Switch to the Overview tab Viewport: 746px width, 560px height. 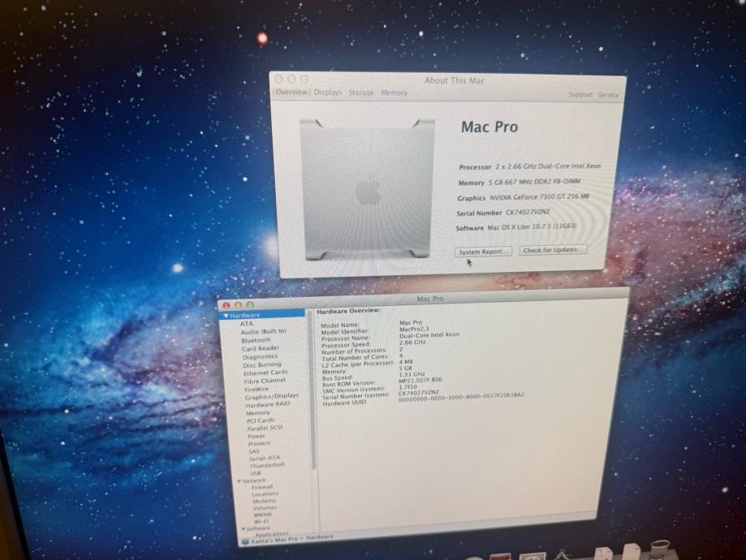pyautogui.click(x=291, y=93)
